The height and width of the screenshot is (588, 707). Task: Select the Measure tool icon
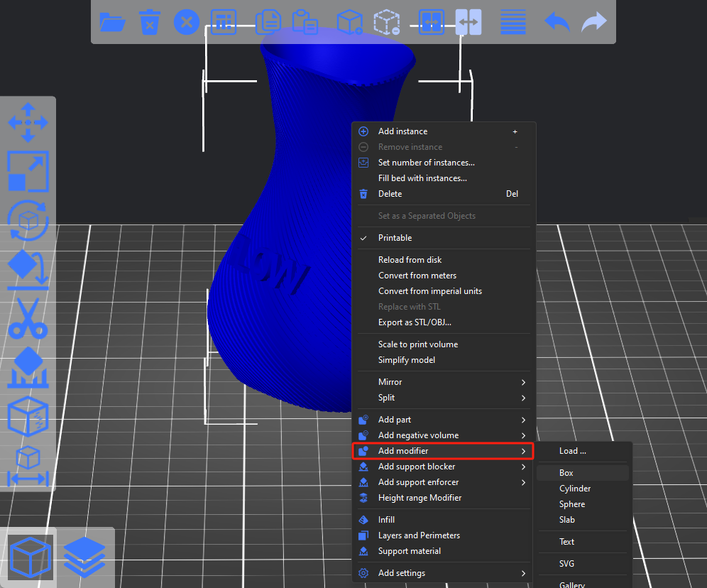click(28, 467)
